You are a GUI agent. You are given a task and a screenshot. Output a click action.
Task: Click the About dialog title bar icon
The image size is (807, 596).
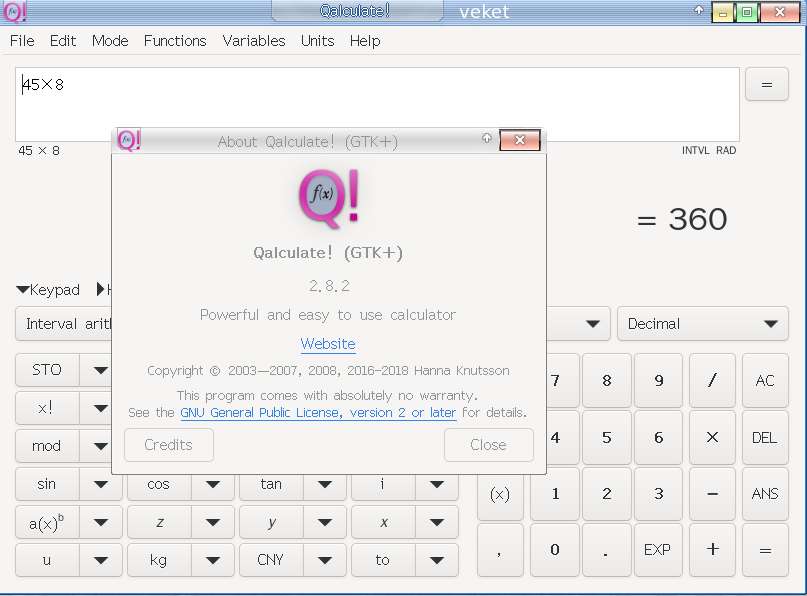click(x=129, y=140)
